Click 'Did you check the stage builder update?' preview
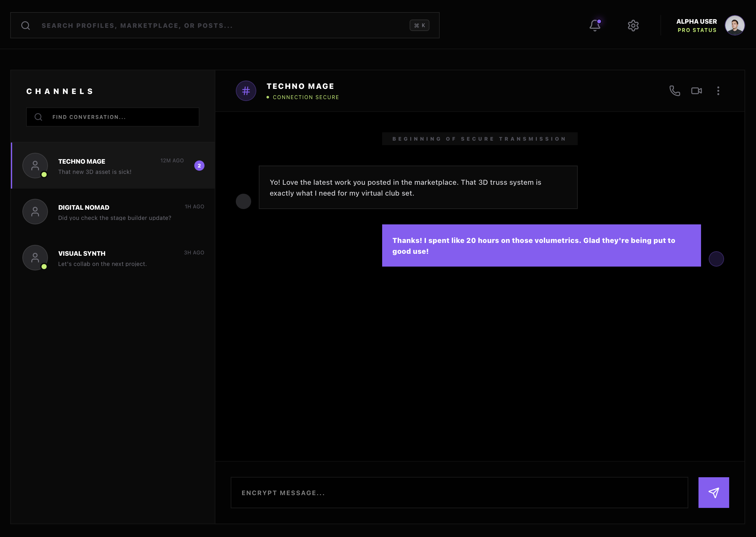Image resolution: width=756 pixels, height=537 pixels. (x=115, y=218)
